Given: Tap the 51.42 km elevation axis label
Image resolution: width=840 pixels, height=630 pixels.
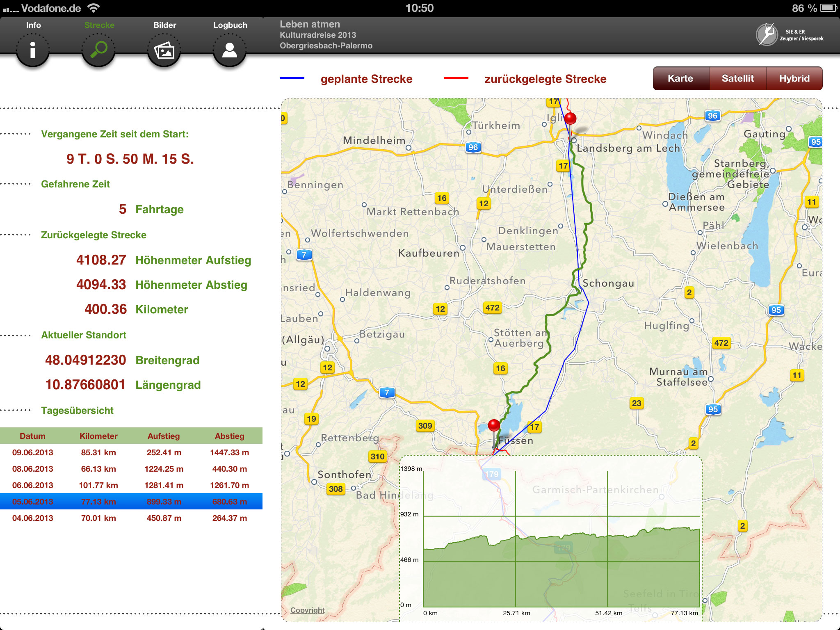Looking at the screenshot, I should 609,613.
